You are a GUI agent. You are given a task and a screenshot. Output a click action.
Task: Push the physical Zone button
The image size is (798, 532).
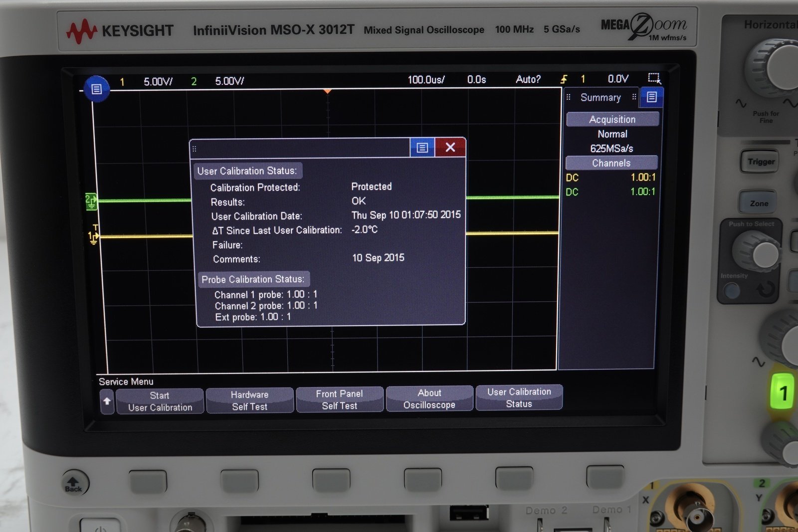coord(759,203)
